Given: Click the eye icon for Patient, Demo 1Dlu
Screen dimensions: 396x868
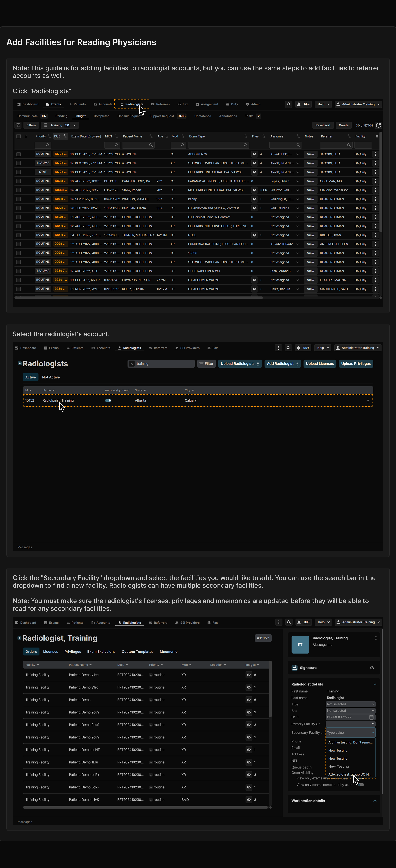Looking at the screenshot, I should pyautogui.click(x=249, y=762).
